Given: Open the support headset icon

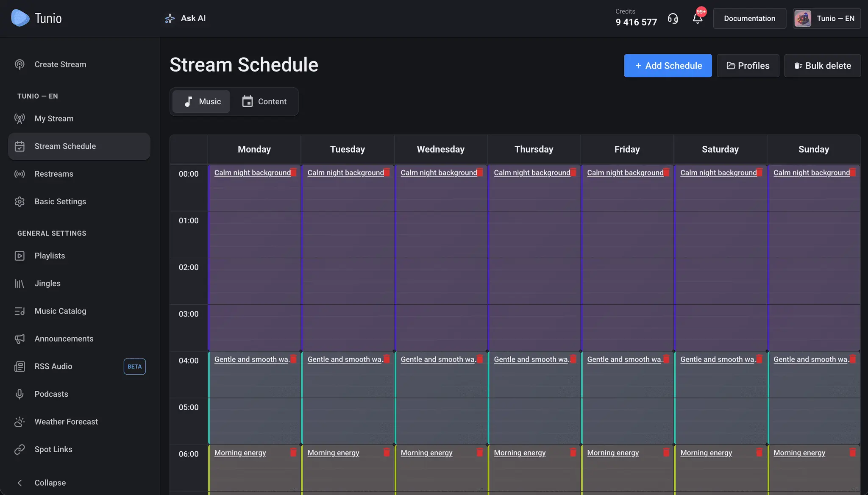Looking at the screenshot, I should pyautogui.click(x=673, y=18).
